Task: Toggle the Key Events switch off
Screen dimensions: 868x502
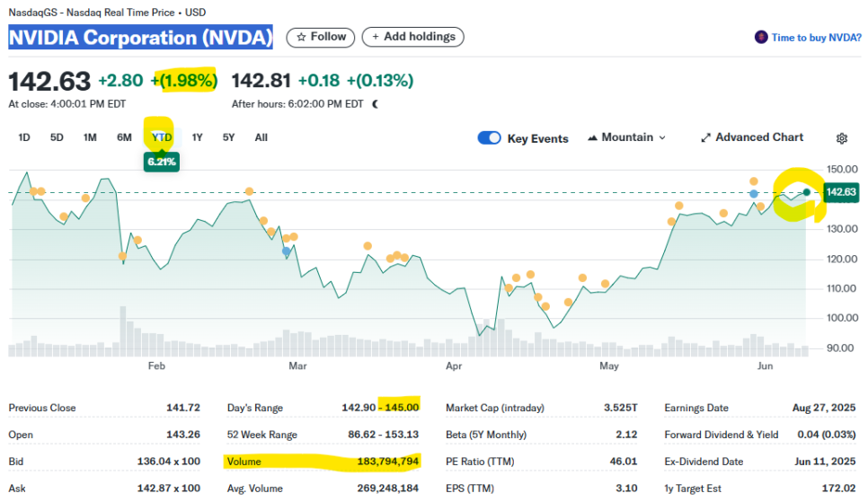Action: pos(490,137)
